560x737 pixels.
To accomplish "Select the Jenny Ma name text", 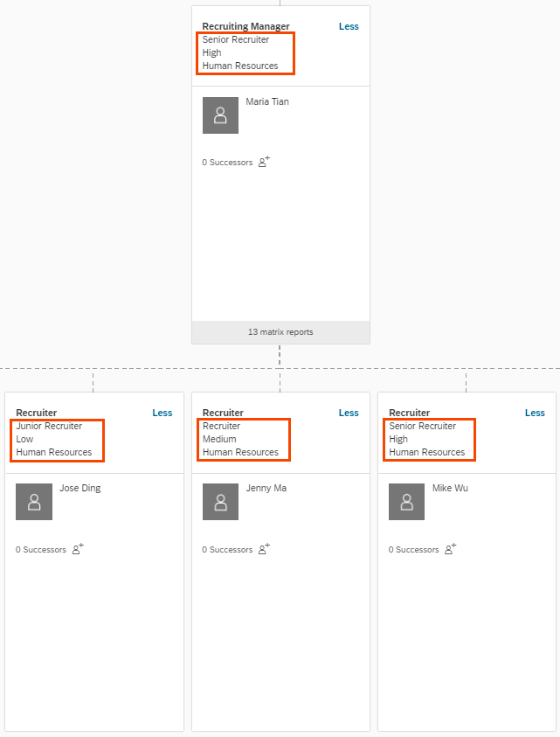I will [266, 488].
